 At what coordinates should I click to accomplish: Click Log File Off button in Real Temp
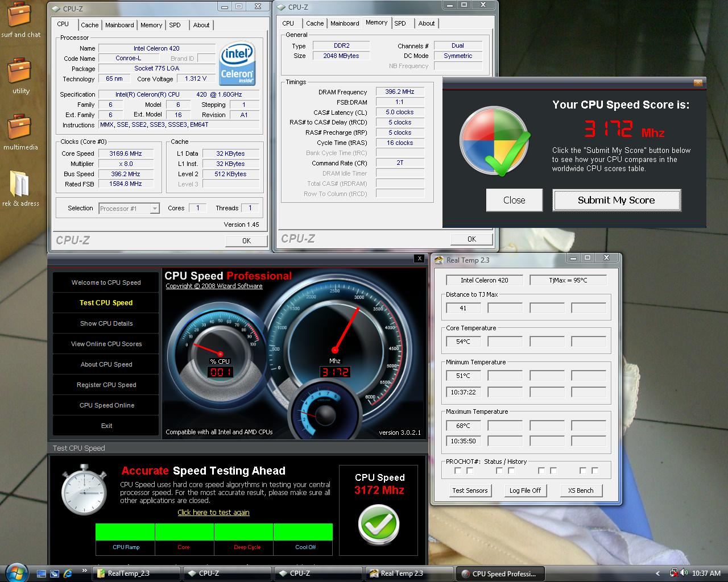pyautogui.click(x=525, y=490)
